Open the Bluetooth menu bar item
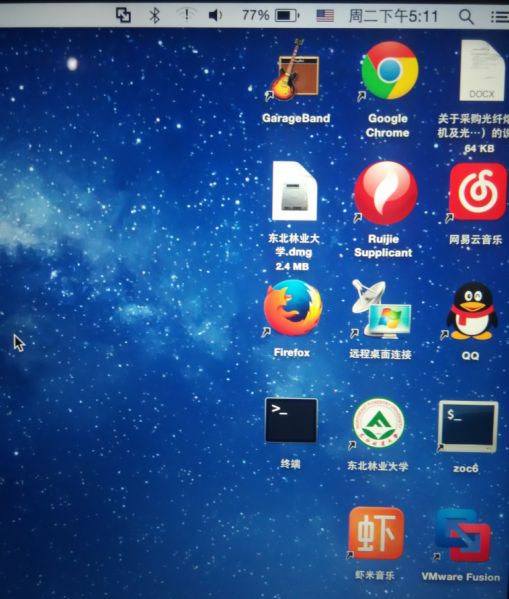 154,15
